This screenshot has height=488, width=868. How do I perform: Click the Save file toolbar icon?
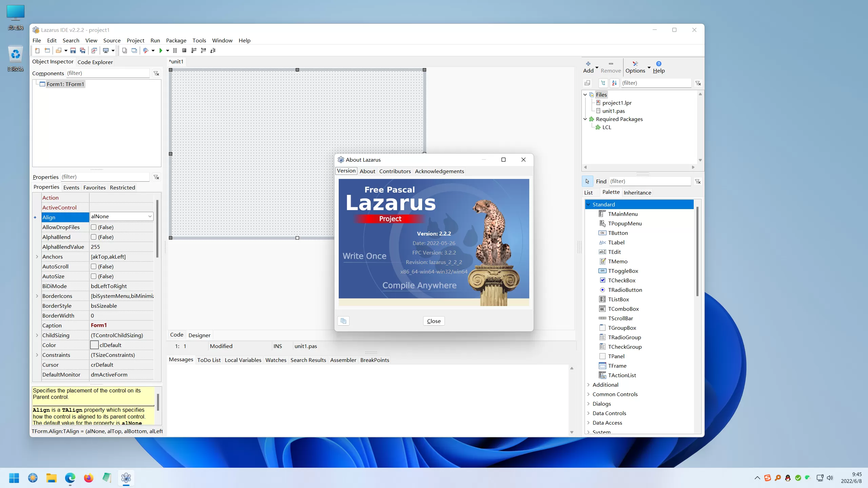pyautogui.click(x=73, y=50)
